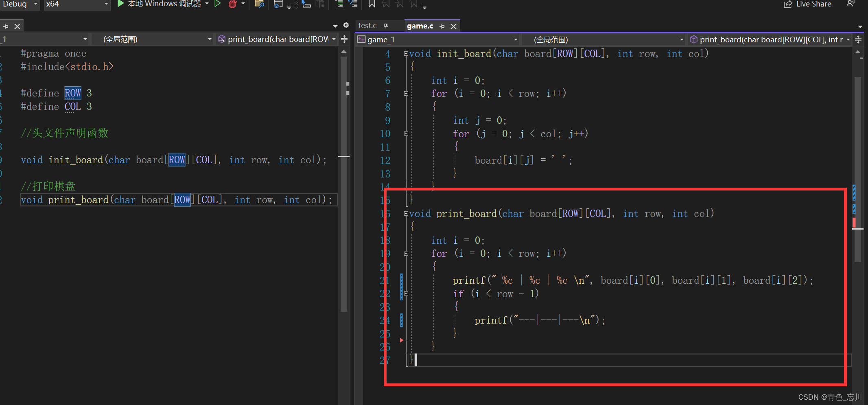Collapse the if block at line 22

click(406, 293)
